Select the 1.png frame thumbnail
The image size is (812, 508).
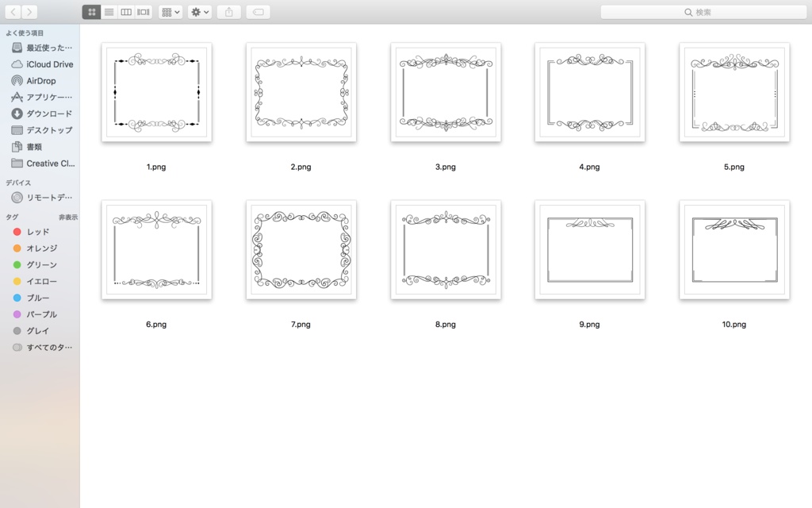pos(156,92)
